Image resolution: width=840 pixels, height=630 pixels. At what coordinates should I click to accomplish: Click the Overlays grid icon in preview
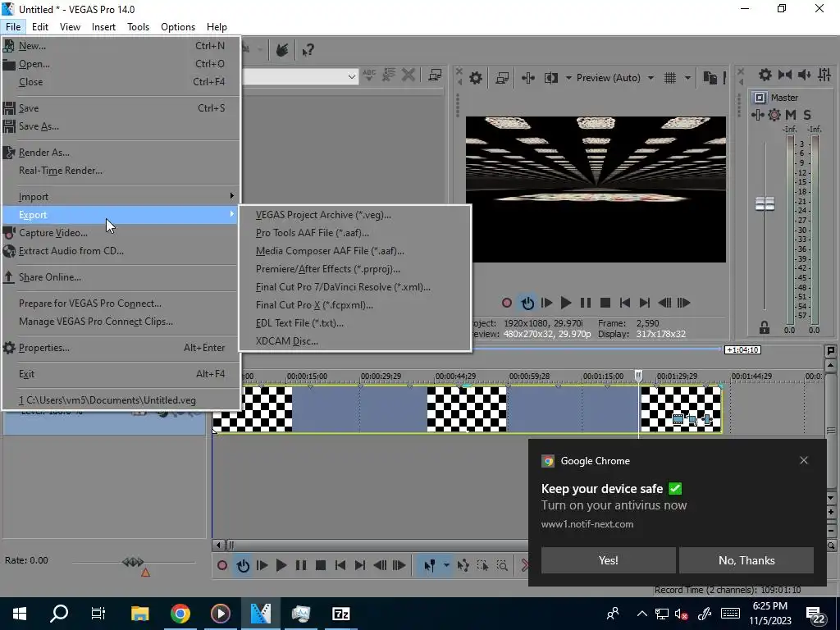[x=670, y=78]
